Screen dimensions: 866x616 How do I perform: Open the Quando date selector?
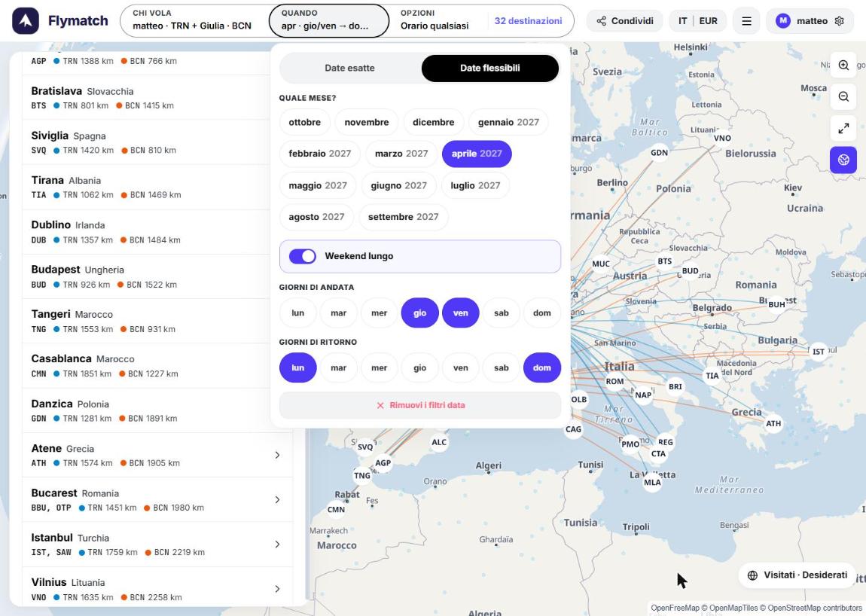tap(328, 20)
